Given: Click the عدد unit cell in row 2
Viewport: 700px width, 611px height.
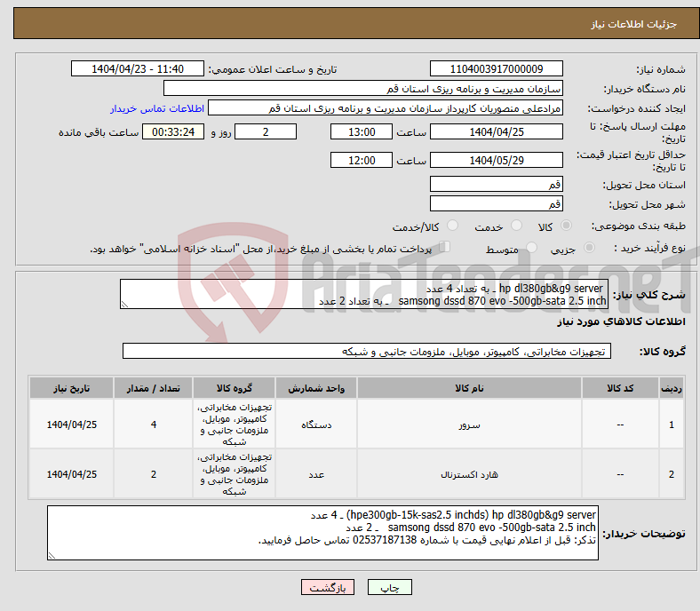Looking at the screenshot, I should pyautogui.click(x=316, y=474).
